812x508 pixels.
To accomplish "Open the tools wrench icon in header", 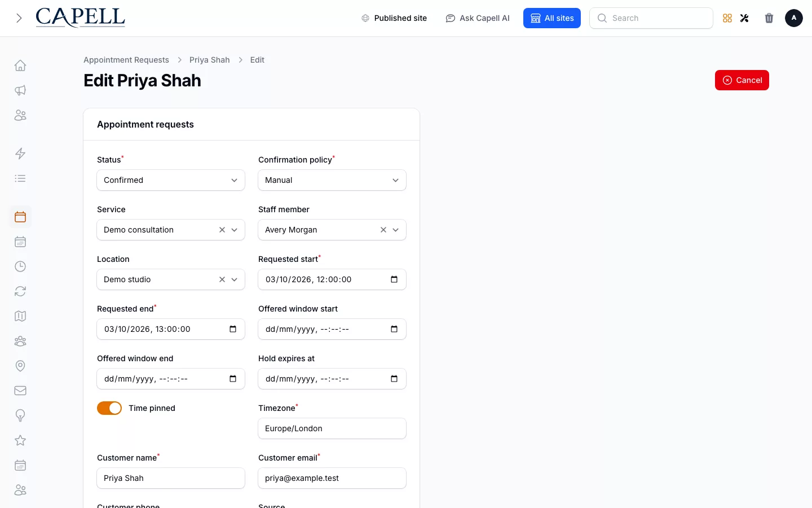I will [744, 18].
